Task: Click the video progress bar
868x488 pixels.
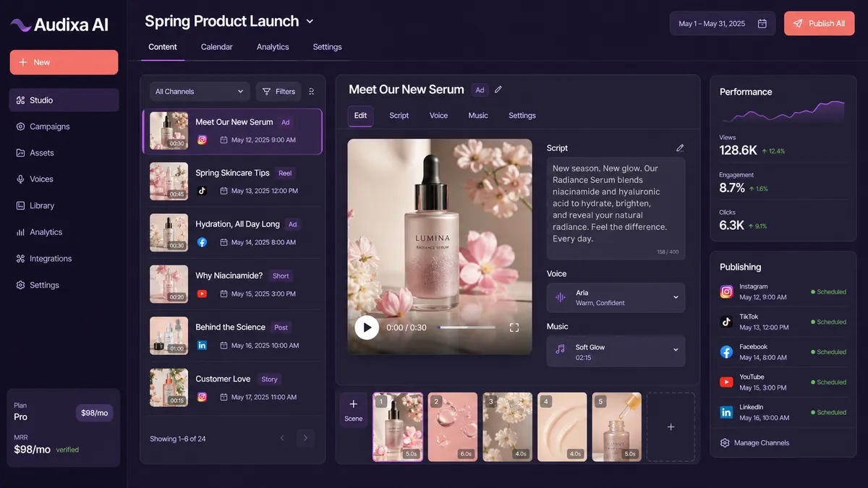Action: tap(467, 328)
